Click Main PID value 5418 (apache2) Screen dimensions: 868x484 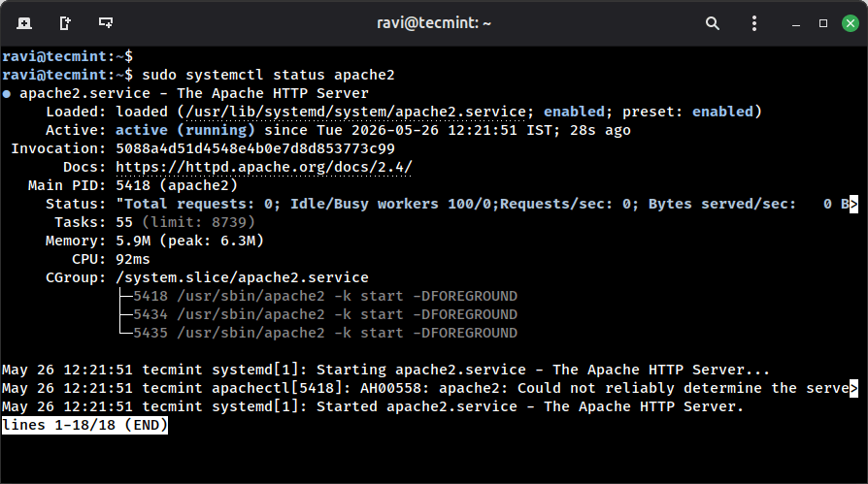176,185
